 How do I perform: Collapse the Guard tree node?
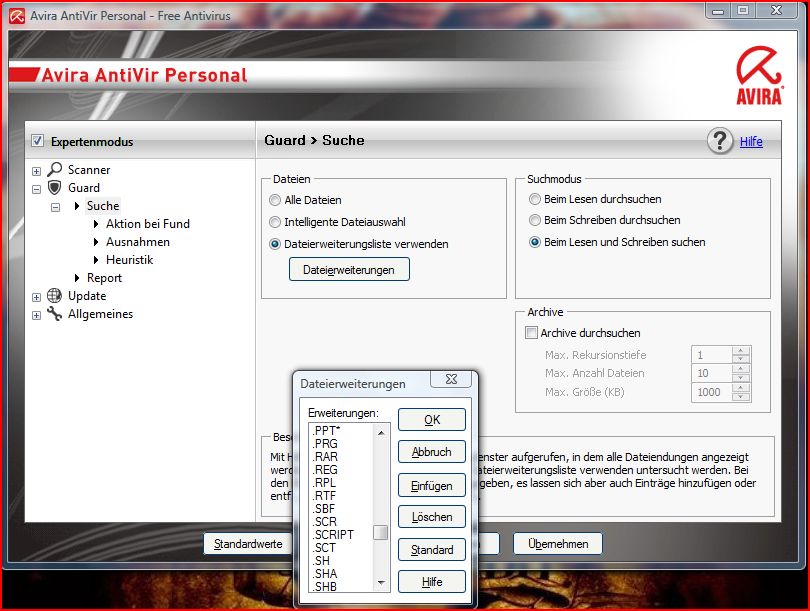tap(37, 189)
